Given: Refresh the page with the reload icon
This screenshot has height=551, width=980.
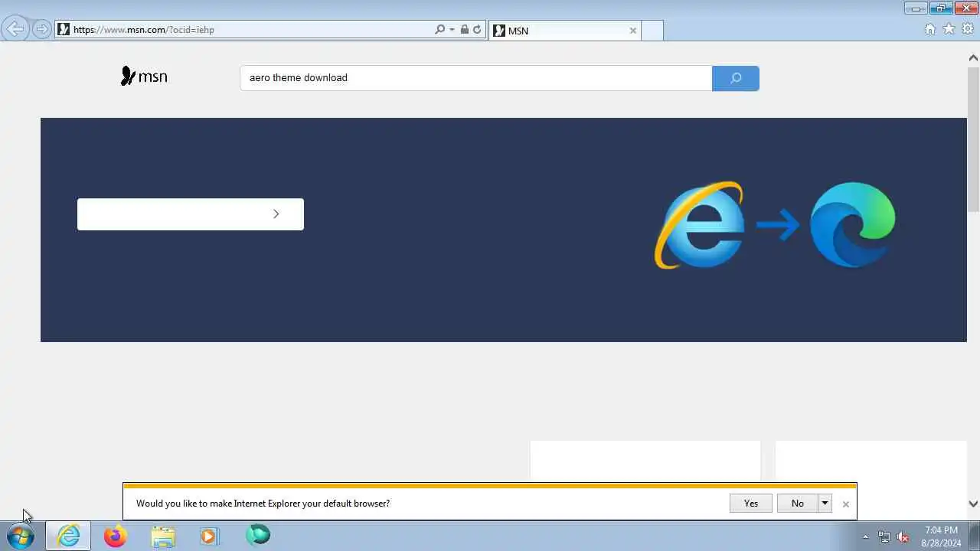Looking at the screenshot, I should pyautogui.click(x=477, y=29).
